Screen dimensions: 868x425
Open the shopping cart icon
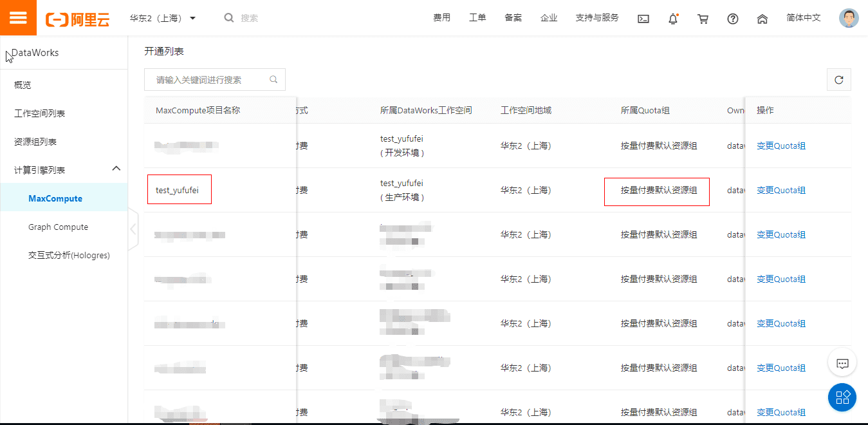click(x=703, y=19)
